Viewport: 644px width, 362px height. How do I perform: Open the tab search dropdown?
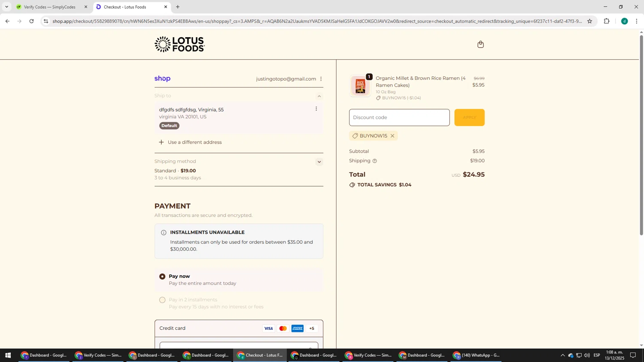click(6, 7)
